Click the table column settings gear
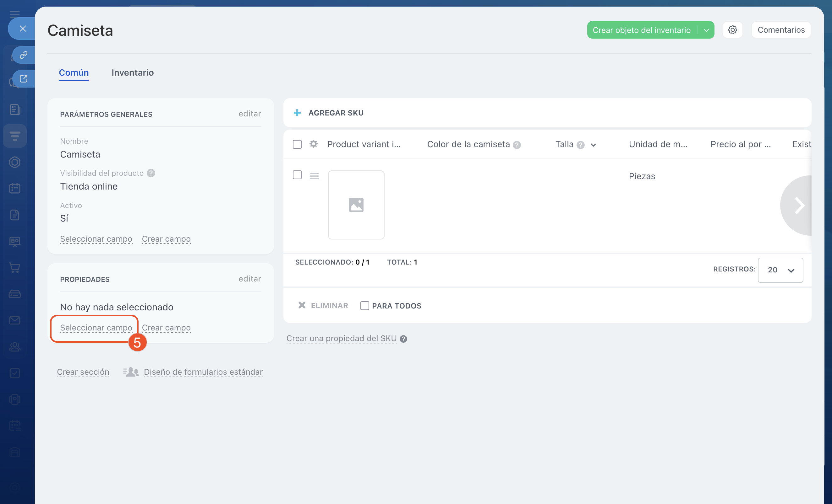Screen dimensions: 832x504 click(x=313, y=144)
